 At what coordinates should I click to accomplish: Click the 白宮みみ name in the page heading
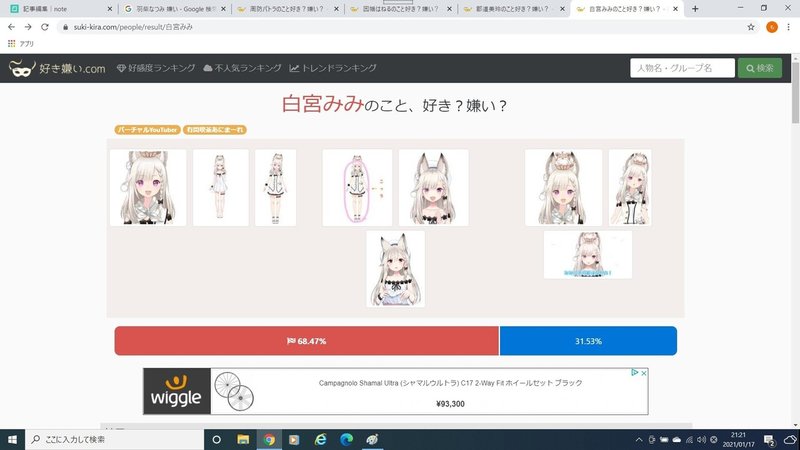pyautogui.click(x=322, y=104)
